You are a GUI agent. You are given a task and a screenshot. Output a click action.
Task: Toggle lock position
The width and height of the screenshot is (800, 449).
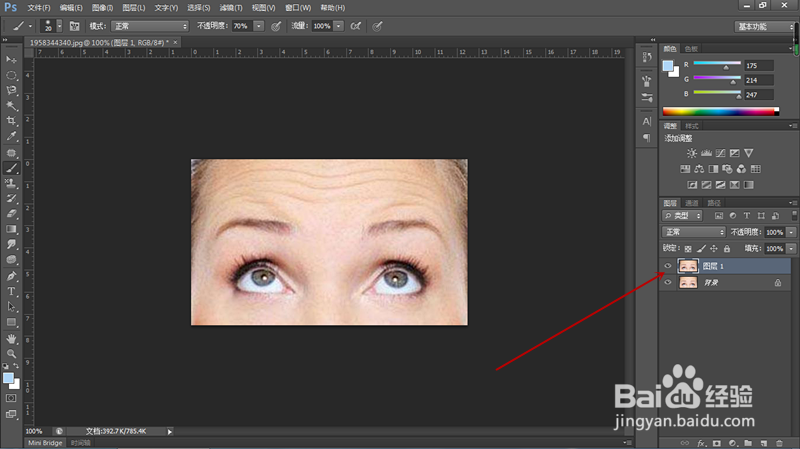(x=714, y=248)
